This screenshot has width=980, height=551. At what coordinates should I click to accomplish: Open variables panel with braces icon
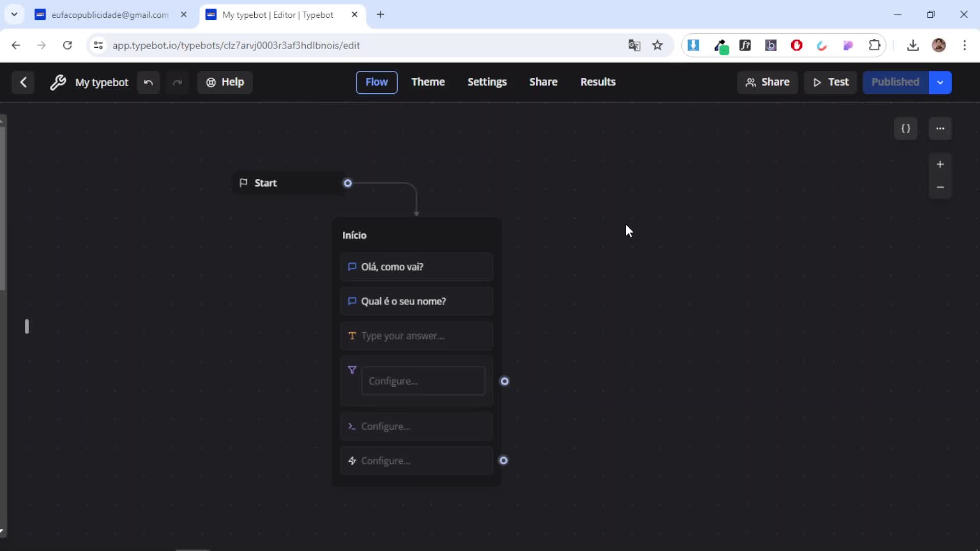coord(906,129)
